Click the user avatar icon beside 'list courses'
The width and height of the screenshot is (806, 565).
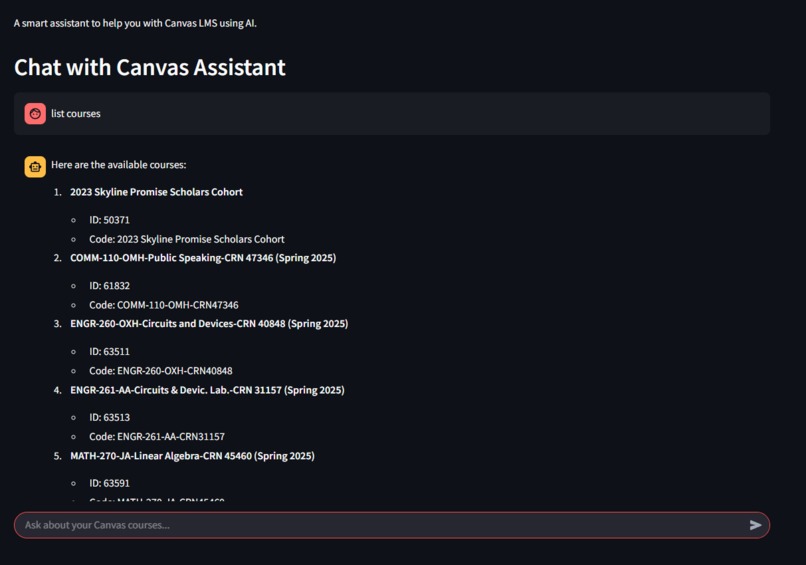point(35,114)
